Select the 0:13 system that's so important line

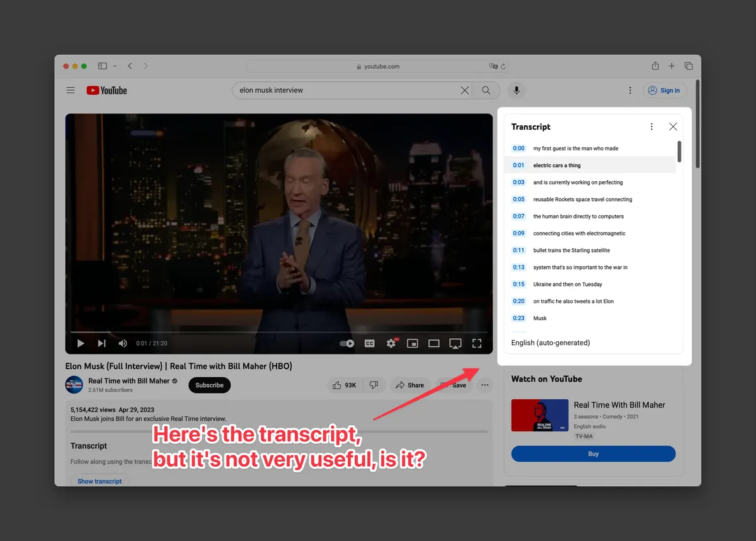[x=590, y=268]
